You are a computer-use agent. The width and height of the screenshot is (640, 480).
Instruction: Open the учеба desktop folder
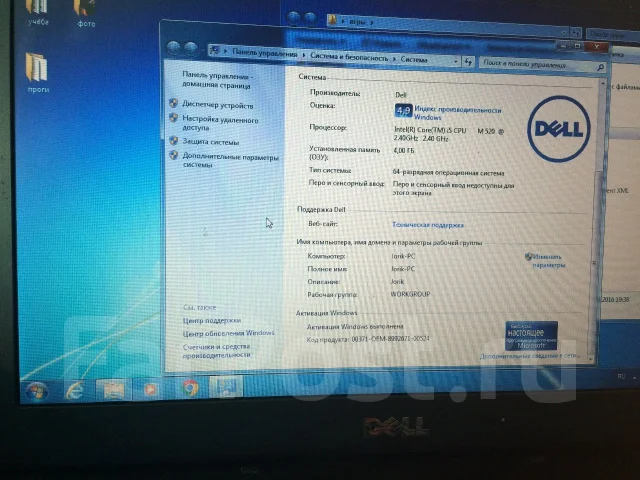(38, 12)
